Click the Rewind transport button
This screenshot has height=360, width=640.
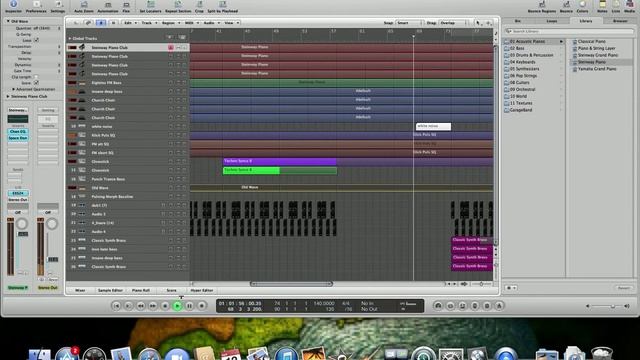tap(141, 306)
